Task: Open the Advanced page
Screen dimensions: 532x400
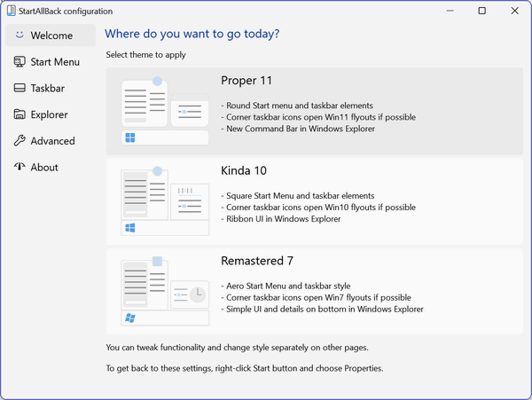Action: point(51,141)
